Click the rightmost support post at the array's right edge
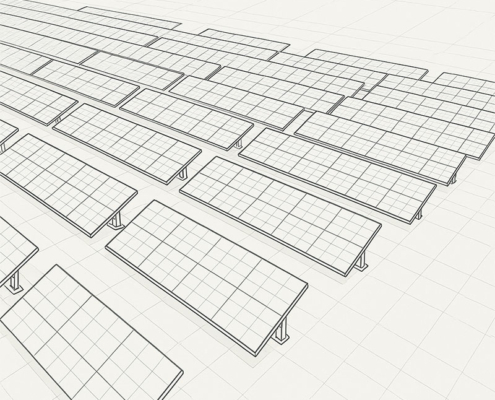 point(453,179)
